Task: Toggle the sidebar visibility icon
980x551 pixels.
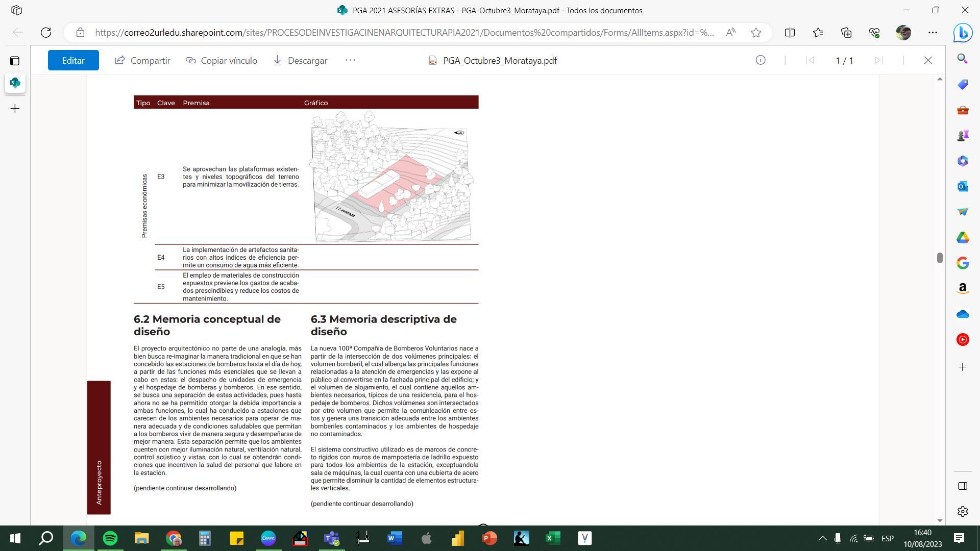Action: [x=963, y=486]
